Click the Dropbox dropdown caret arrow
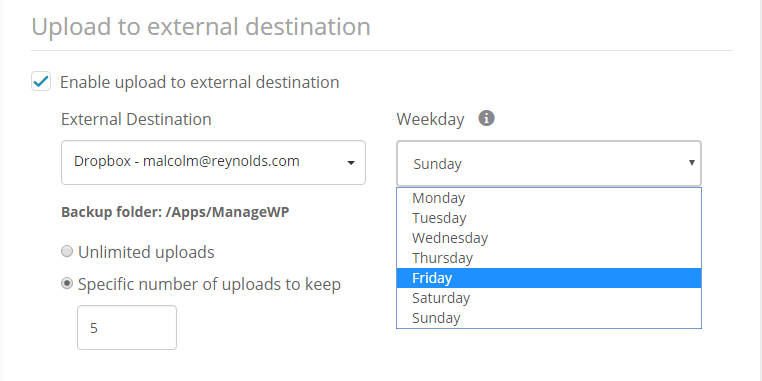 (351, 163)
